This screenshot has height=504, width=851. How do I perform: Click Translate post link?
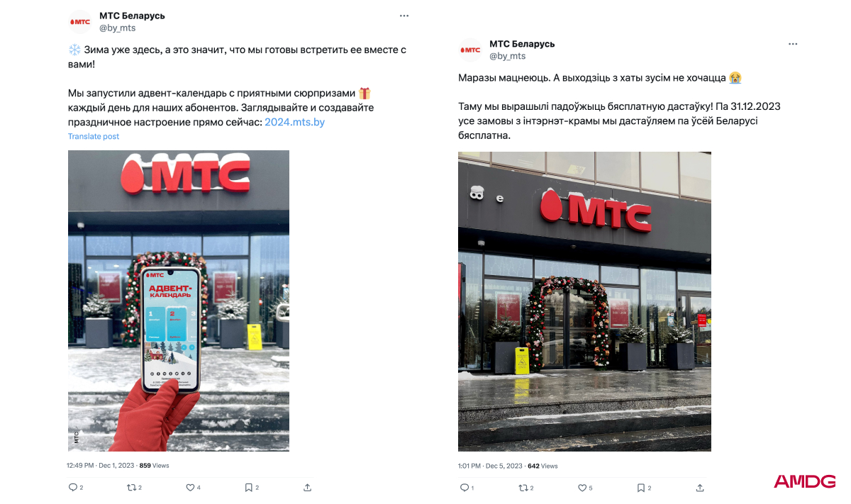pos(94,136)
